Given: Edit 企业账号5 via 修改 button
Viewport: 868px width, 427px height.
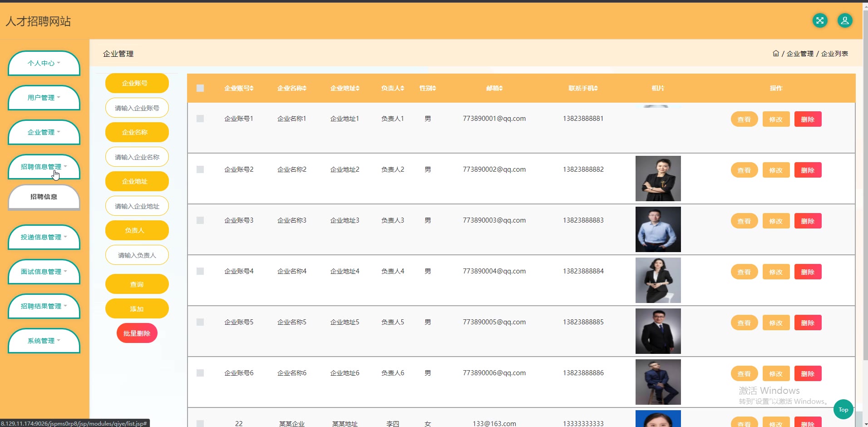Looking at the screenshot, I should pyautogui.click(x=776, y=323).
